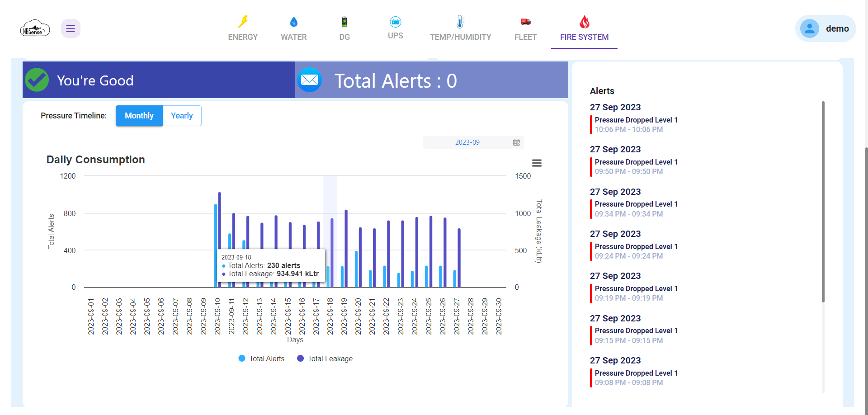The image size is (868, 415).
Task: Toggle Total Leakage legend series
Action: point(325,358)
